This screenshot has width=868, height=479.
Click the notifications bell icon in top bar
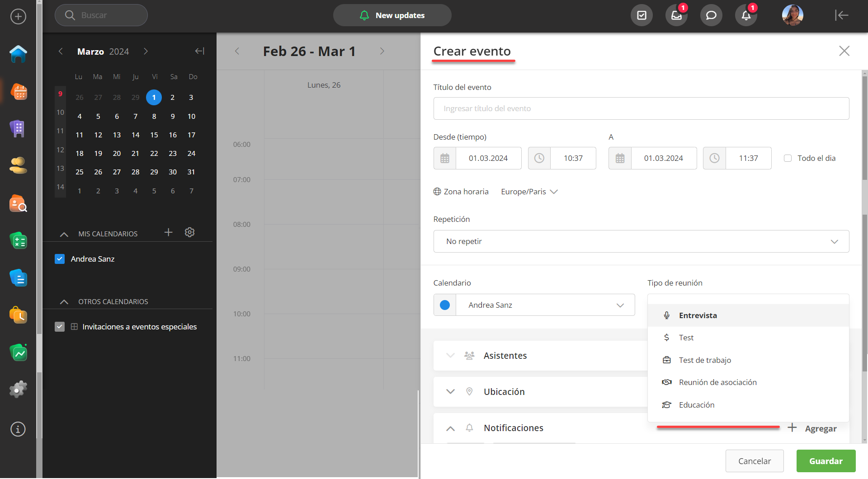pos(746,15)
